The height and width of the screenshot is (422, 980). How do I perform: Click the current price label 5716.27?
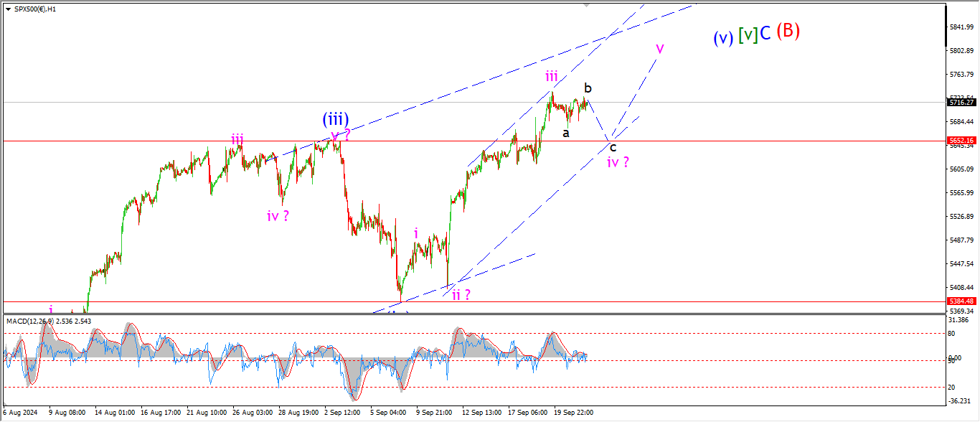pyautogui.click(x=961, y=102)
